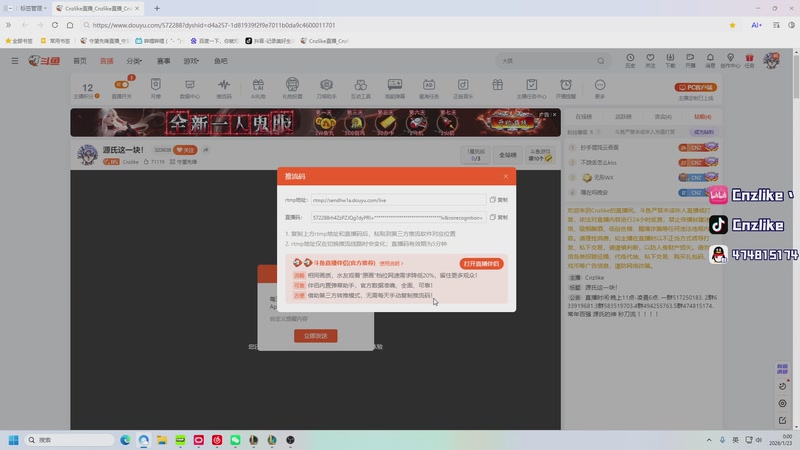Expand the 游戏 dropdown
The width and height of the screenshot is (800, 450).
191,61
